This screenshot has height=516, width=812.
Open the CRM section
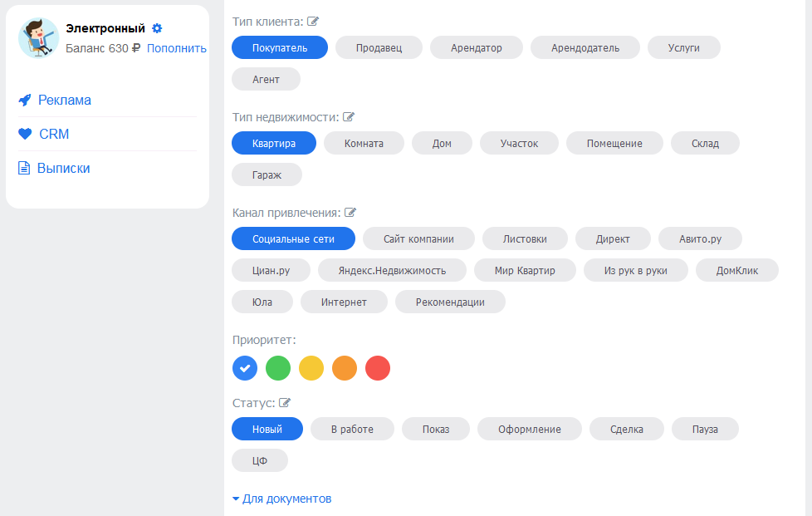pyautogui.click(x=54, y=134)
